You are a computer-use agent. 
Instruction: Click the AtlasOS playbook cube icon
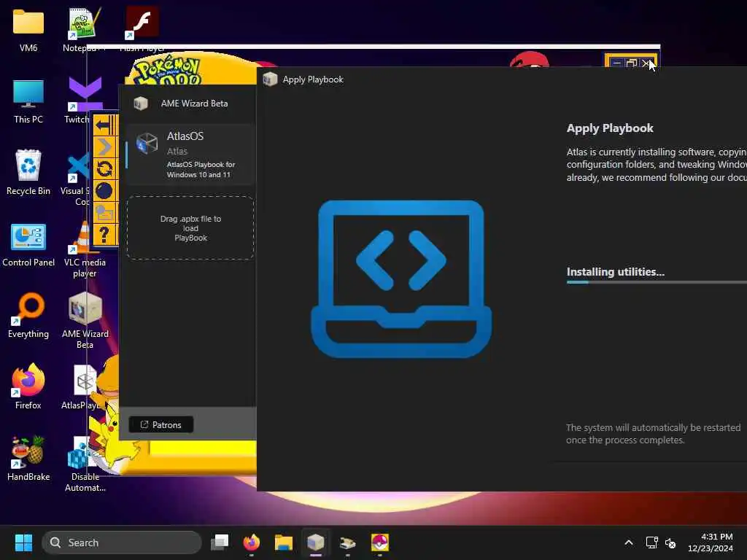pos(147,144)
